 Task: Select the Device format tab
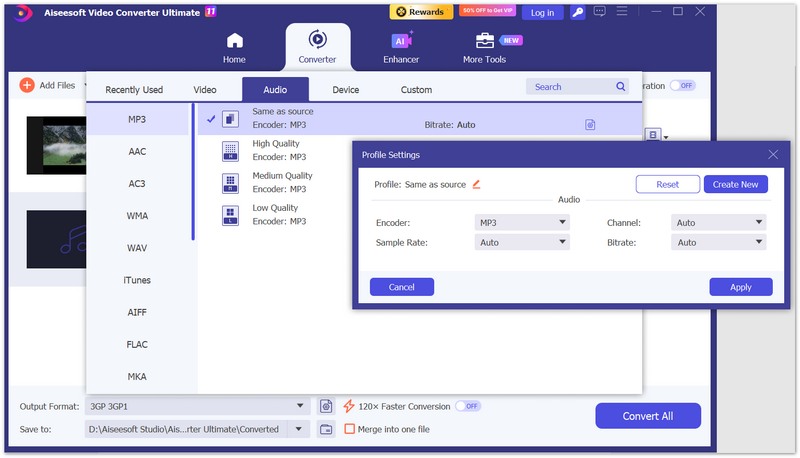click(345, 90)
